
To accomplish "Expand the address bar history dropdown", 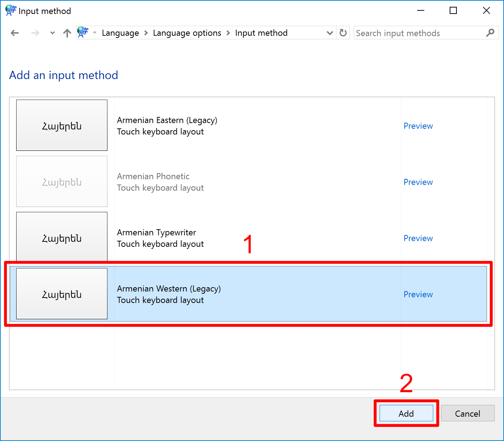I will 330,33.
